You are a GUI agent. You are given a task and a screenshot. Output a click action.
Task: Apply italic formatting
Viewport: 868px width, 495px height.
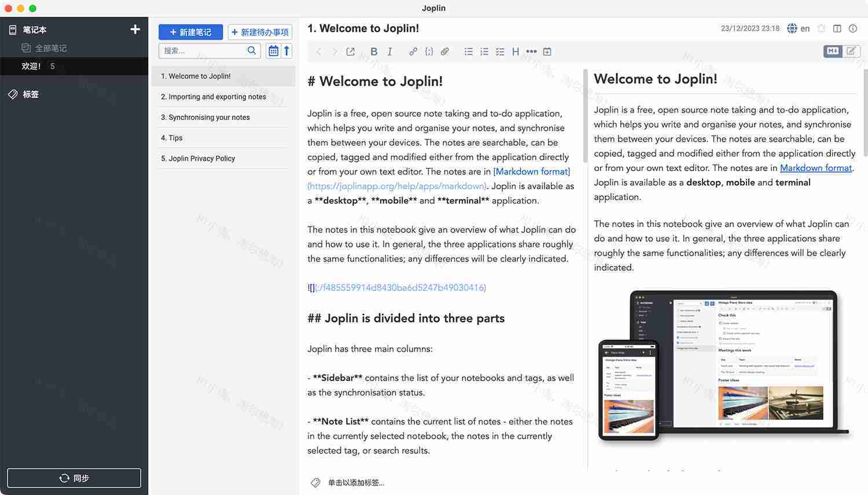[x=389, y=51]
